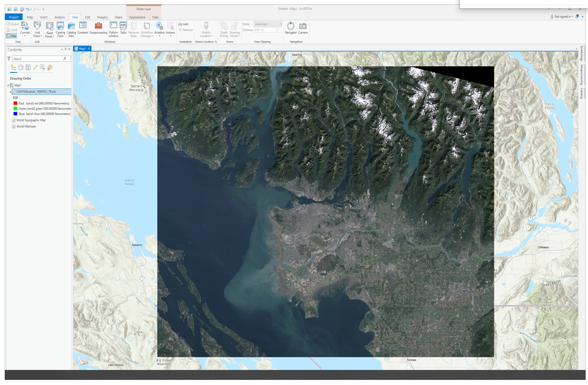Viewport: 588px width, 385px height.
Task: Collapse the Map1 tree node
Action: pos(8,85)
